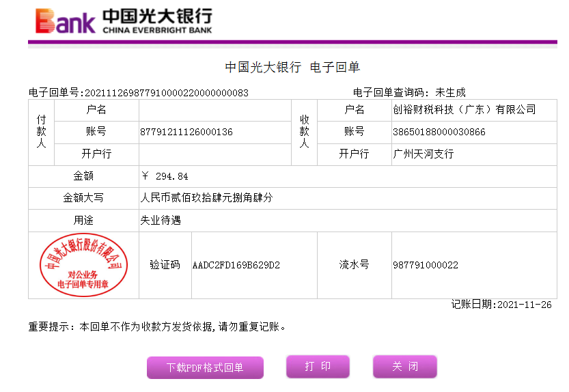Click the title 中国光大银行 电子回单
Viewport: 569px width, 392px height.
click(x=292, y=67)
